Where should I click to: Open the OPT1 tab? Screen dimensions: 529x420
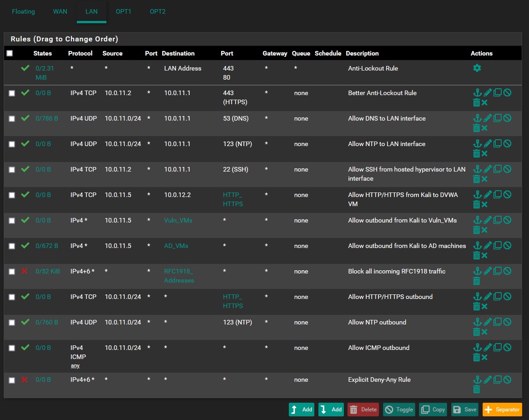pos(123,11)
